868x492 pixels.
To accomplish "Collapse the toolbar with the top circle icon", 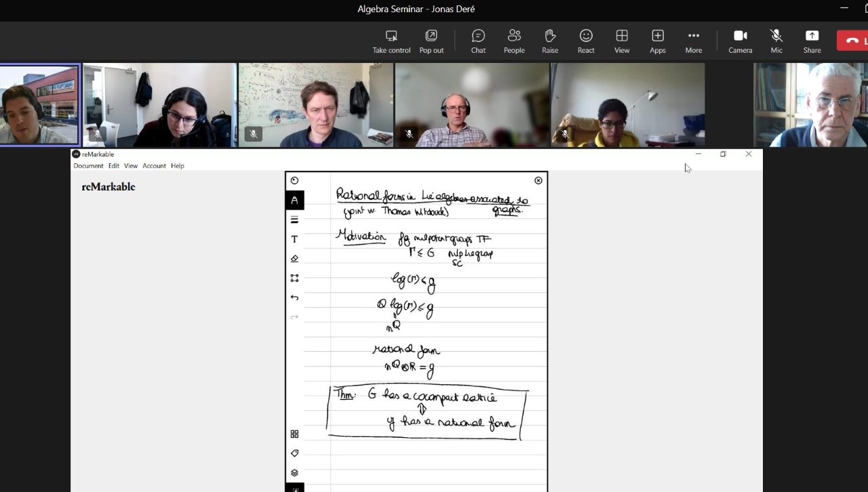I will click(x=294, y=180).
